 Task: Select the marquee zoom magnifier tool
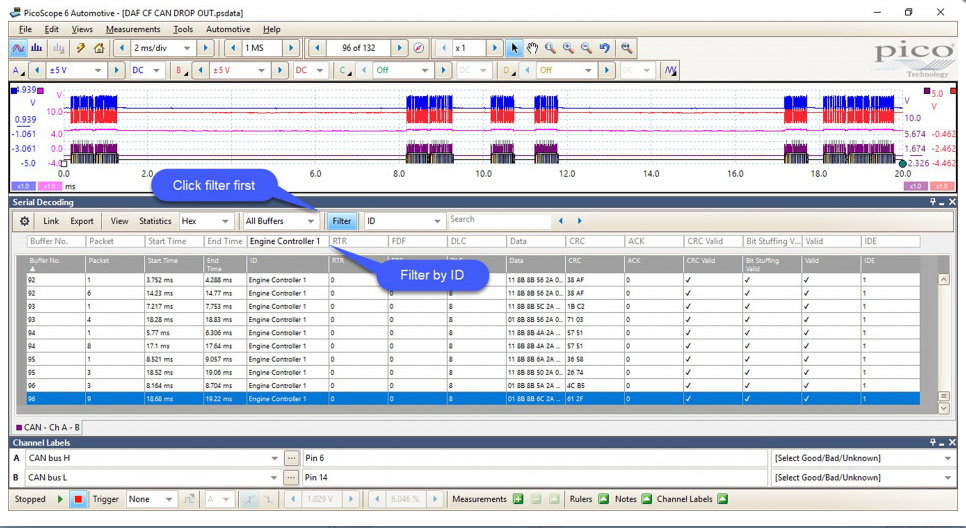coord(550,48)
